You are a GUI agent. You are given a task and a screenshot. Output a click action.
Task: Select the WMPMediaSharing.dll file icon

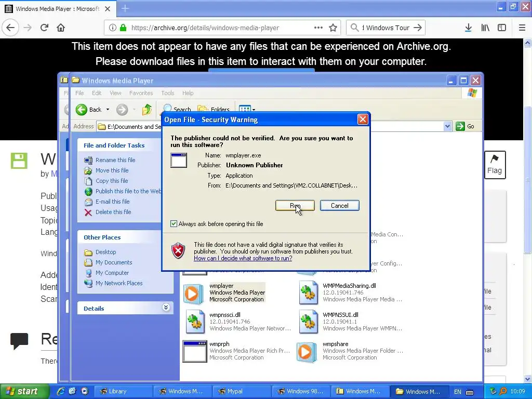click(308, 293)
